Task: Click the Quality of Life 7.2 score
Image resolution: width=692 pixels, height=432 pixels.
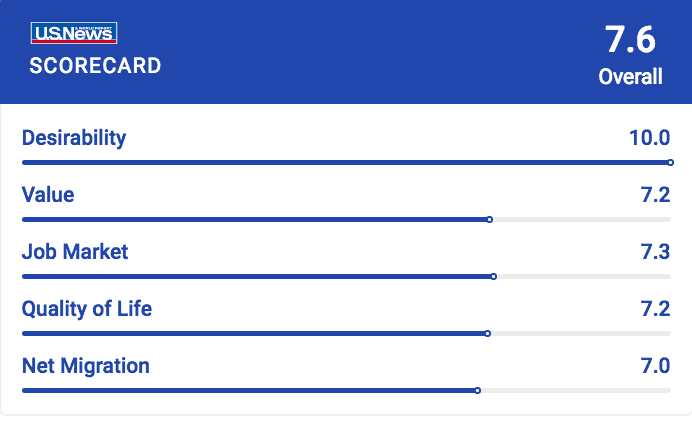Action: click(x=655, y=308)
